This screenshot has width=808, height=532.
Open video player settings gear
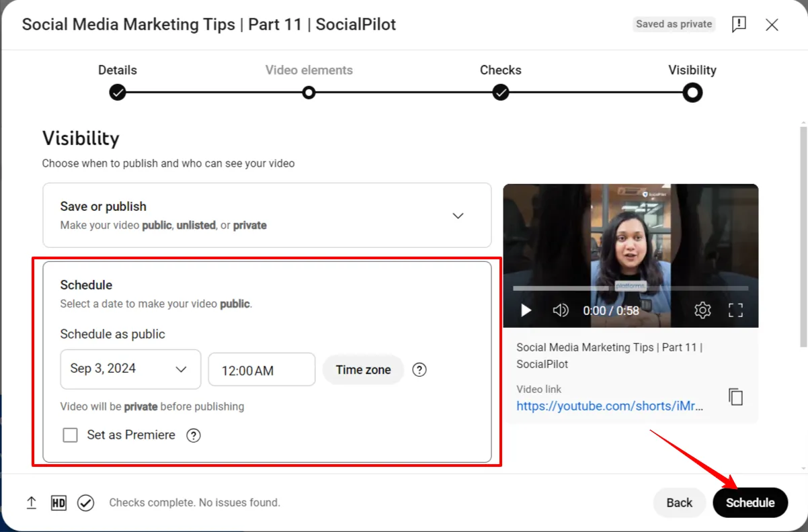coord(702,310)
